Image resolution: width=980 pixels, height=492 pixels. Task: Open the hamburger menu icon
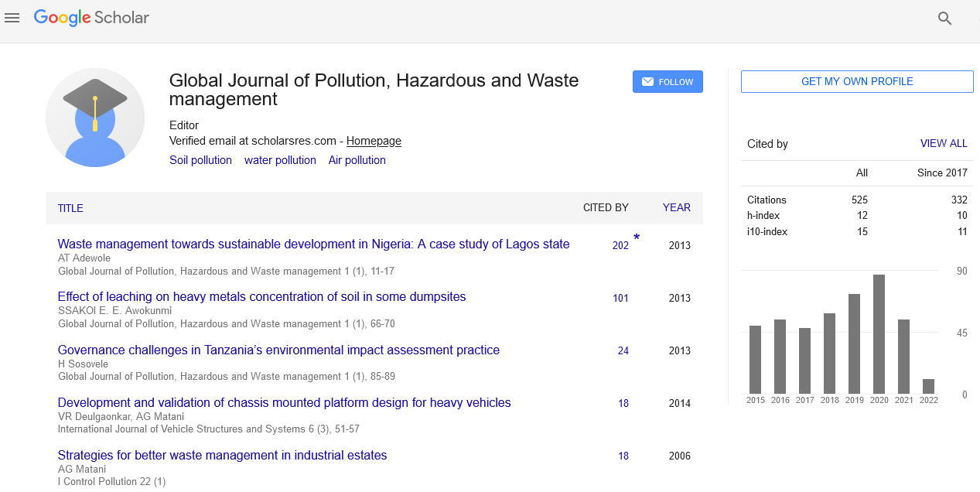12,18
